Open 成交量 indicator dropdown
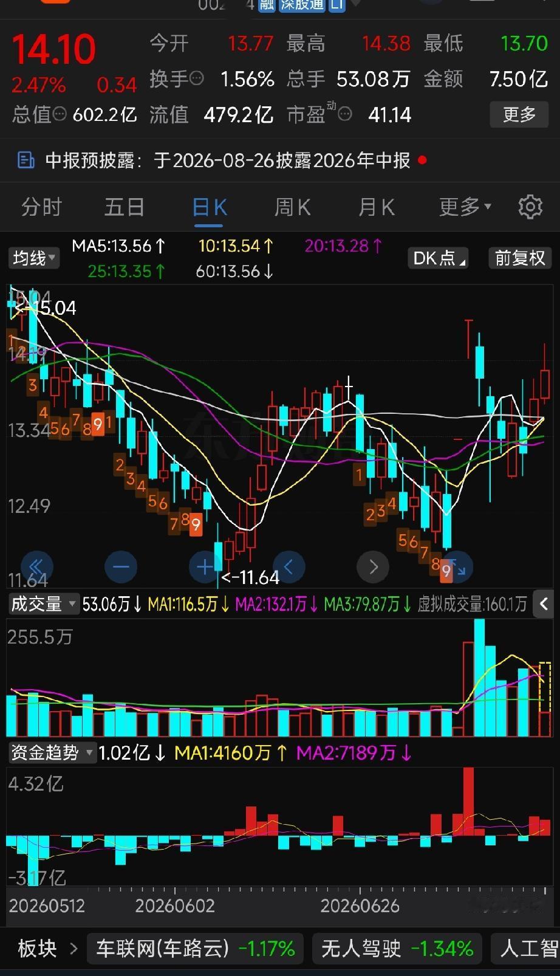560x976 pixels. tap(43, 604)
